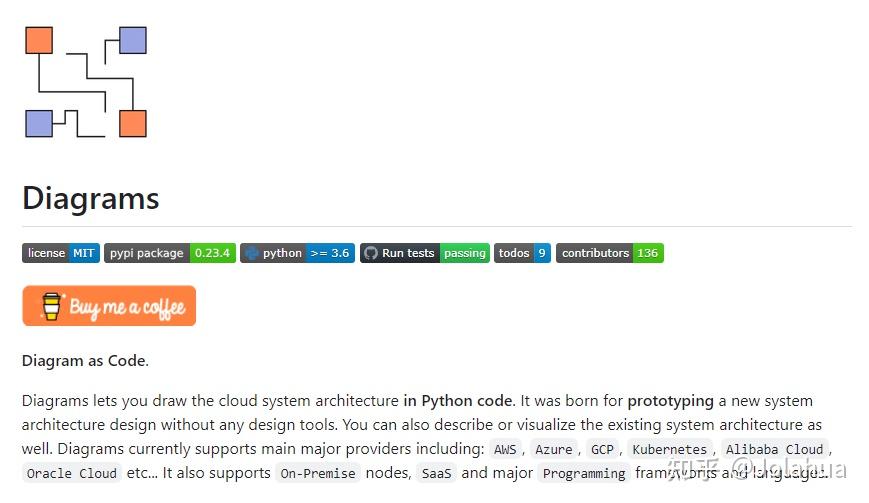This screenshot has height=503, width=869.
Task: Click the Diagrams heading
Action: (x=91, y=198)
